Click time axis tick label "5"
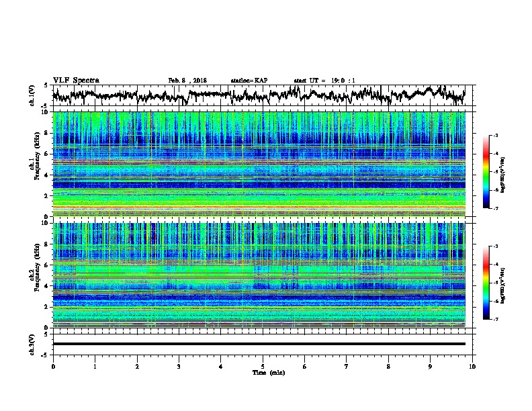The width and height of the screenshot is (532, 411). tap(263, 367)
